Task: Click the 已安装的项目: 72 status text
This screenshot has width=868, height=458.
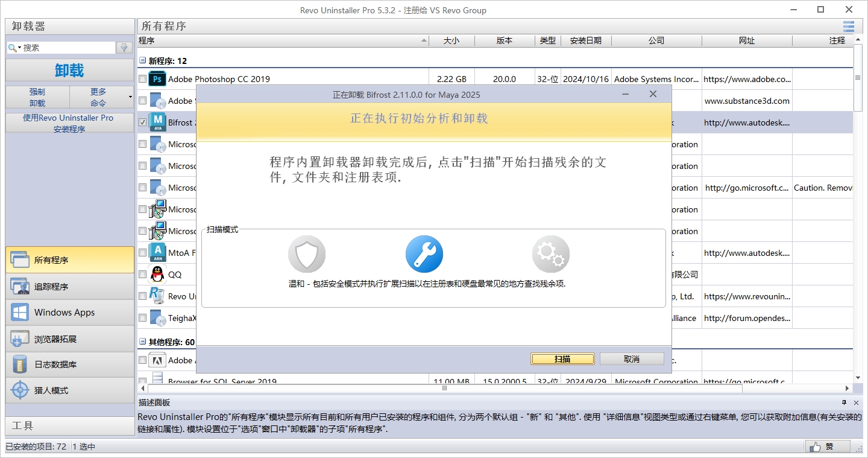Action: [x=36, y=447]
